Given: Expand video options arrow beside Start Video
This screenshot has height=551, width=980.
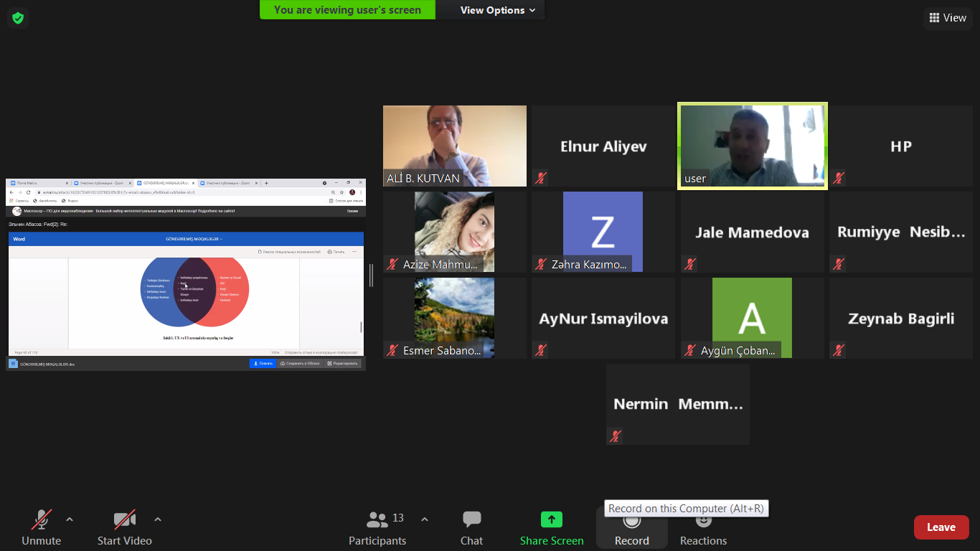Looking at the screenshot, I should coord(158,519).
